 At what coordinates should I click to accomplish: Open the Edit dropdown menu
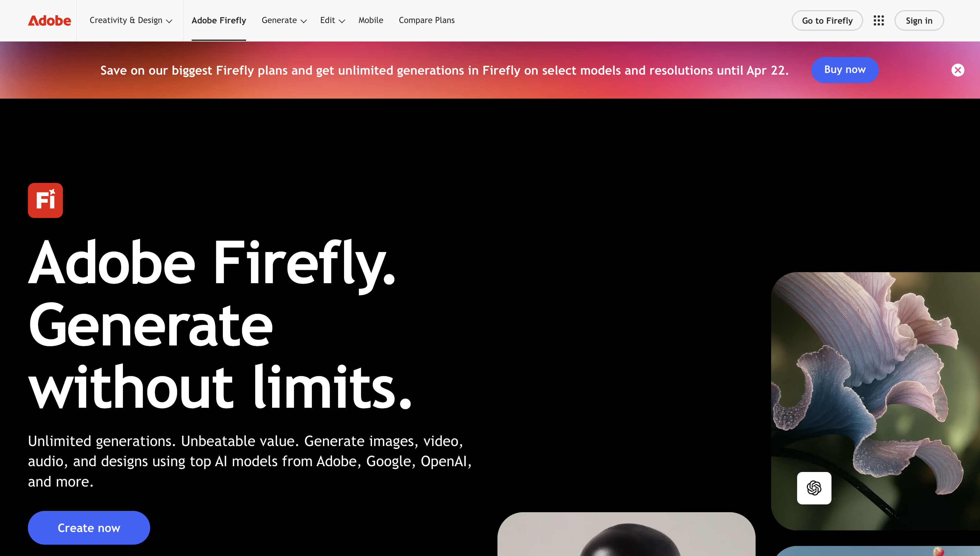coord(332,20)
